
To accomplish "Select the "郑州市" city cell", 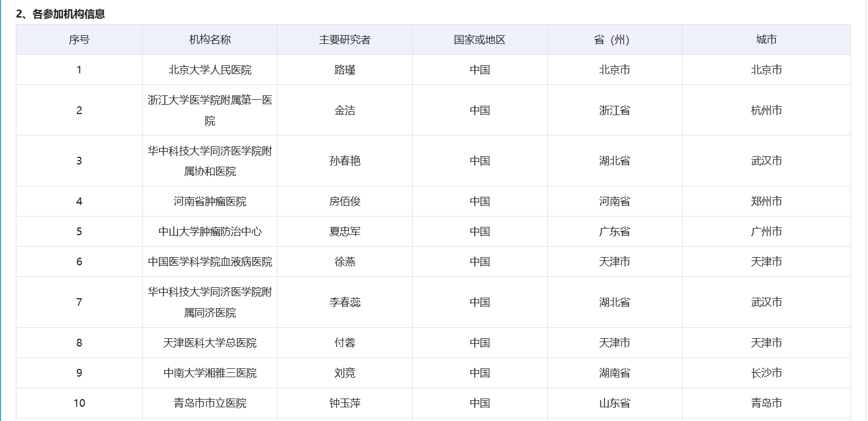I will tap(767, 201).
